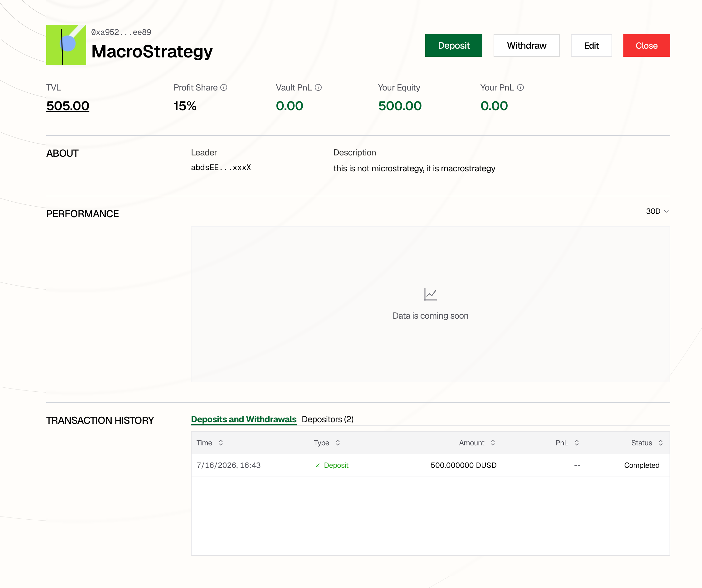Image resolution: width=702 pixels, height=588 pixels.
Task: Sort the table by the Amount column
Action: point(493,443)
